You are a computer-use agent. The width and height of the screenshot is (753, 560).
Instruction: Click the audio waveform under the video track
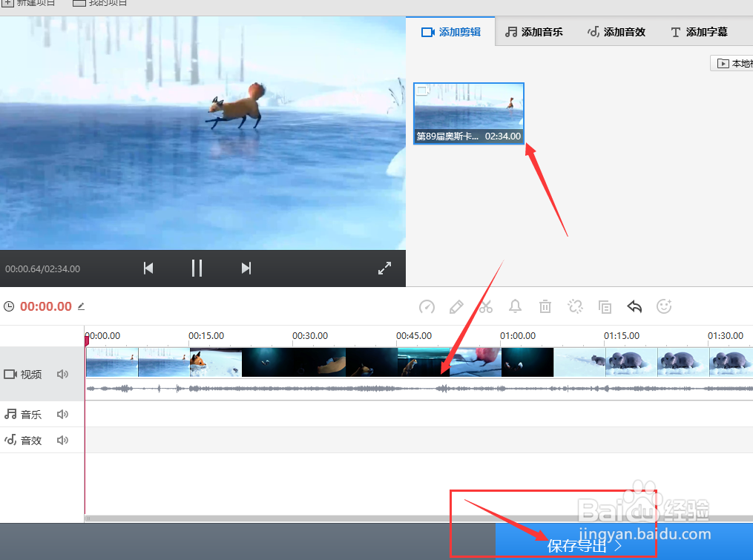coord(419,389)
